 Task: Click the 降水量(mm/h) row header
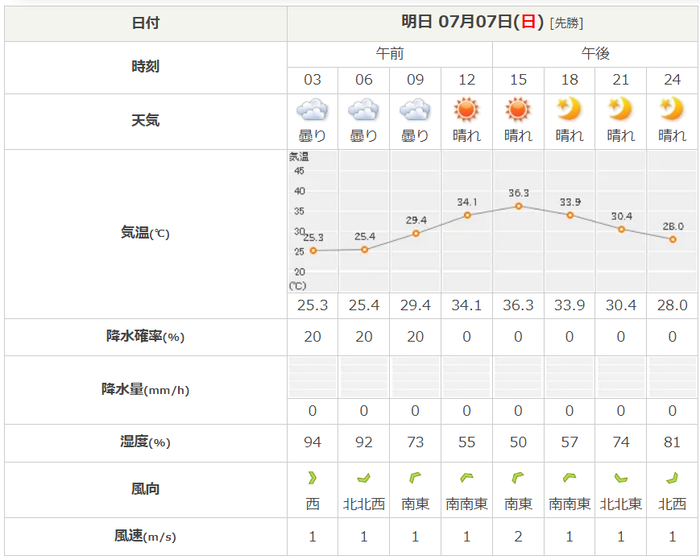(146, 389)
